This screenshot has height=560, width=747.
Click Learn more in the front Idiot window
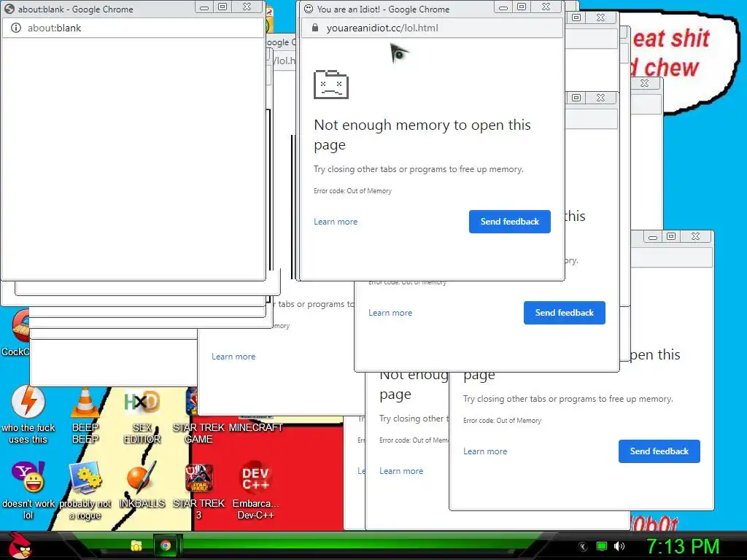coord(336,222)
